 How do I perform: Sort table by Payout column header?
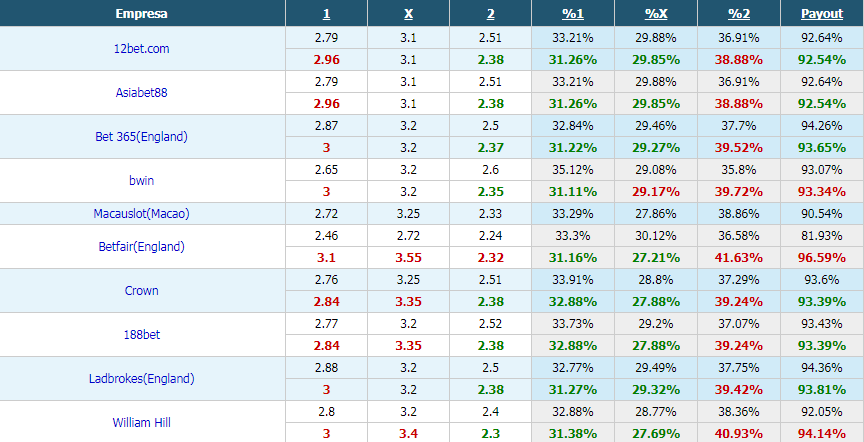[x=822, y=14]
